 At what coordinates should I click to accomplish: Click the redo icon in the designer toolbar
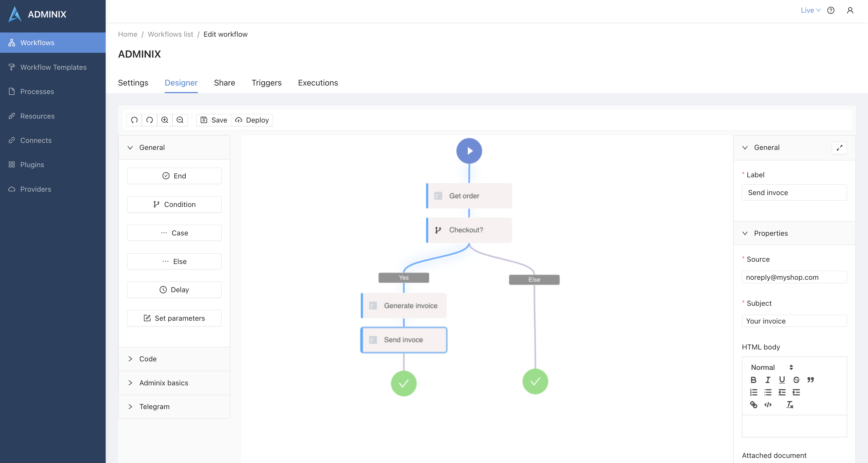click(149, 120)
